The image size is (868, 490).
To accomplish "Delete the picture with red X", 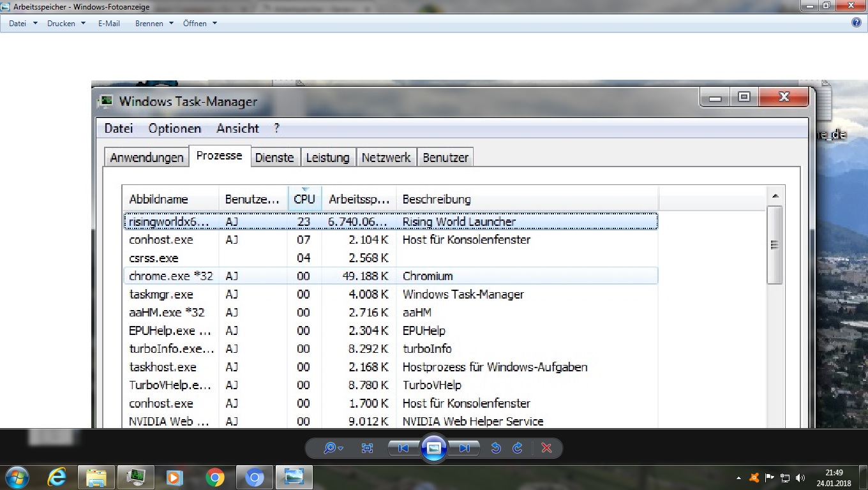I will (546, 449).
